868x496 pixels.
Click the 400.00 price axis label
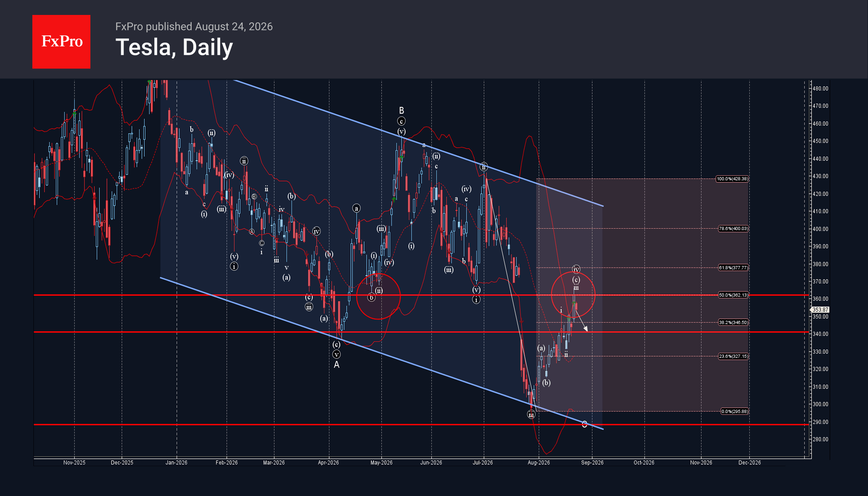tap(820, 229)
